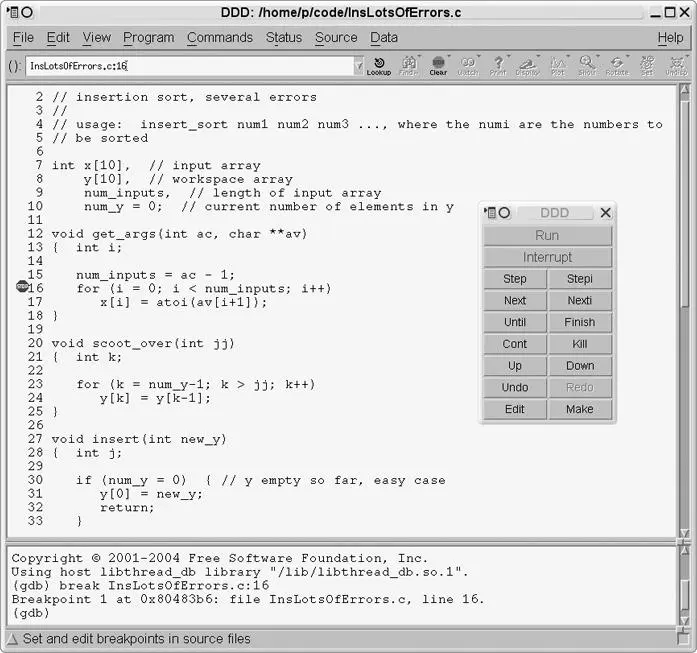Click the Plot toolbar icon
697x653 pixels.
tap(557, 65)
